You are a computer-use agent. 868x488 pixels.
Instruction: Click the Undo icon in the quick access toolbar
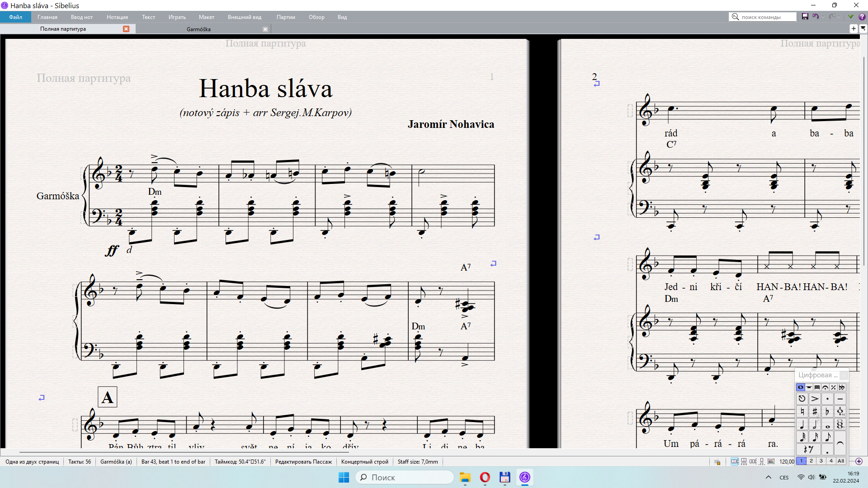pyautogui.click(x=816, y=16)
